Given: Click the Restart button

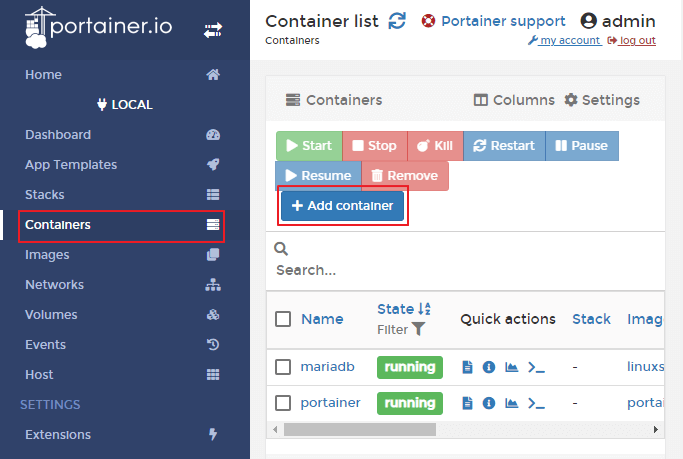Looking at the screenshot, I should (x=504, y=146).
